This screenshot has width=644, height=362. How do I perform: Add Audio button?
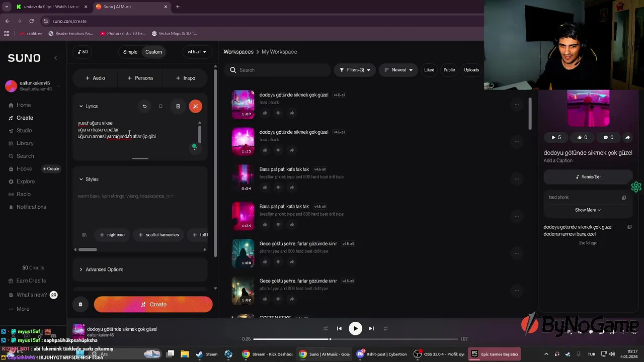coord(95,78)
